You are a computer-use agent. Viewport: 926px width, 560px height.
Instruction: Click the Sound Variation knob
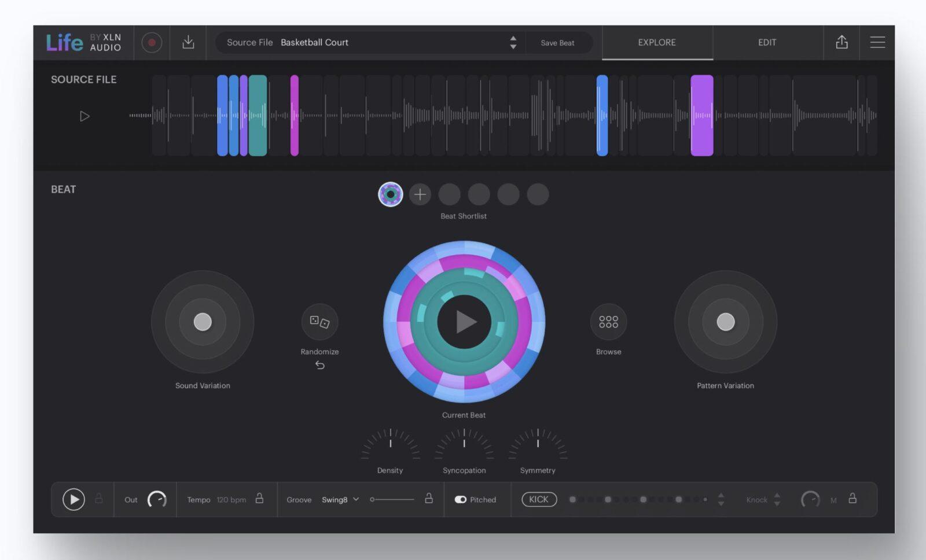[x=201, y=322]
